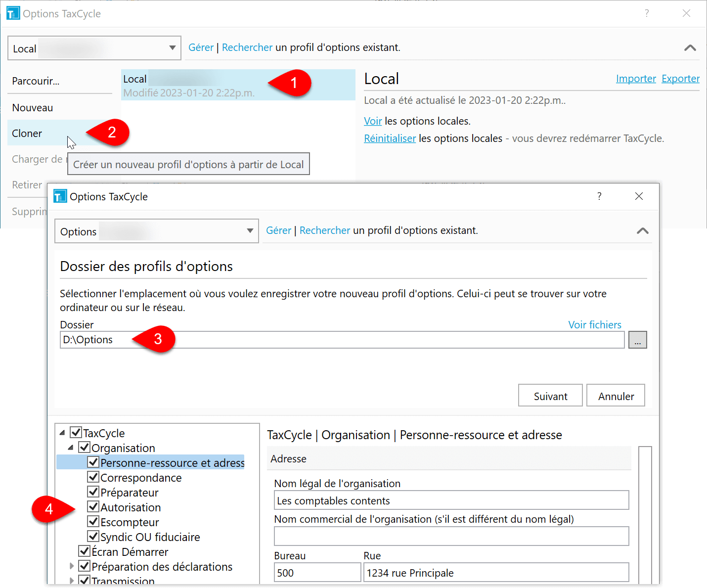Collapse the profile panel chevron in front window

coord(643,231)
